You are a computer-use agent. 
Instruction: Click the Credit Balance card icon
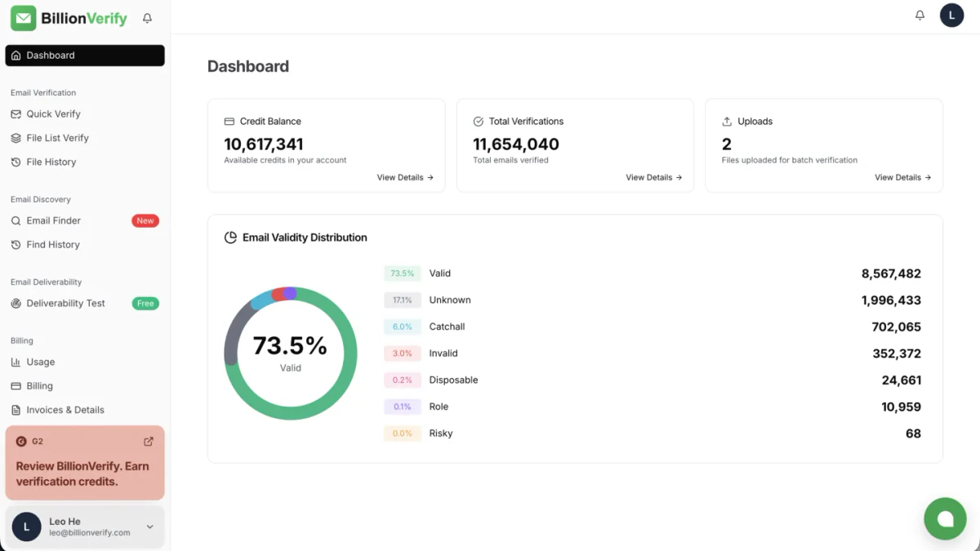point(229,122)
